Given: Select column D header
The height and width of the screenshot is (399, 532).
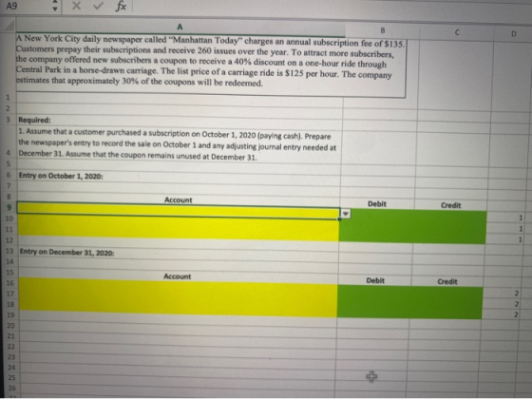Looking at the screenshot, I should (513, 33).
